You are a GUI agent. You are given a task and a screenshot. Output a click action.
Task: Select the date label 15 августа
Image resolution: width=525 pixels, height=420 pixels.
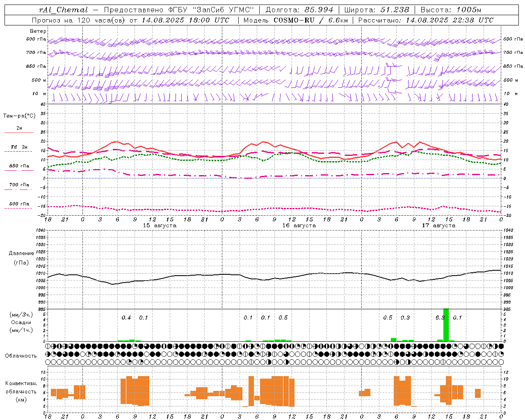(160, 226)
